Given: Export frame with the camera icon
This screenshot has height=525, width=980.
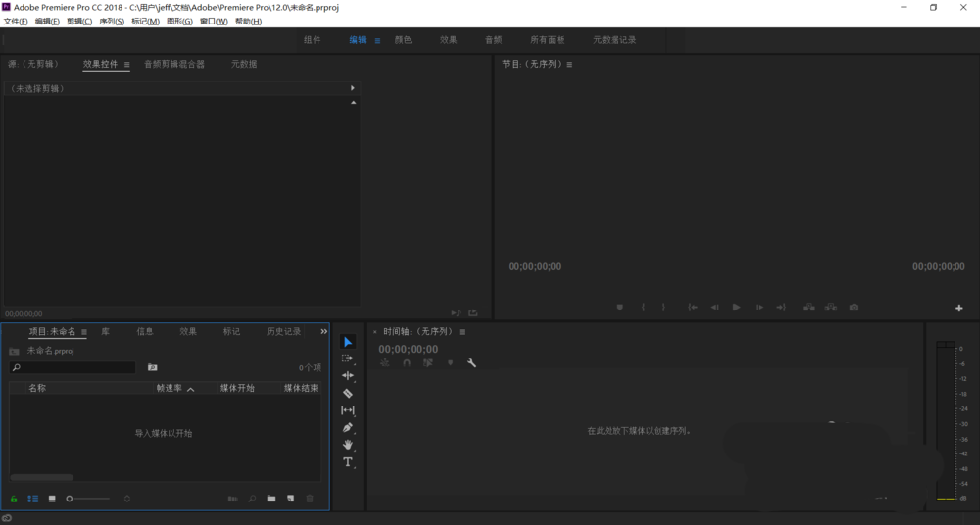Looking at the screenshot, I should tap(854, 308).
